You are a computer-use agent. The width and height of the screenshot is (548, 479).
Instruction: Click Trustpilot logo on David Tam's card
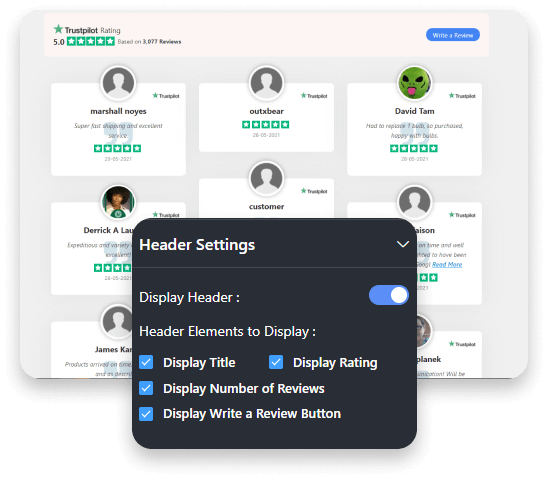(462, 96)
